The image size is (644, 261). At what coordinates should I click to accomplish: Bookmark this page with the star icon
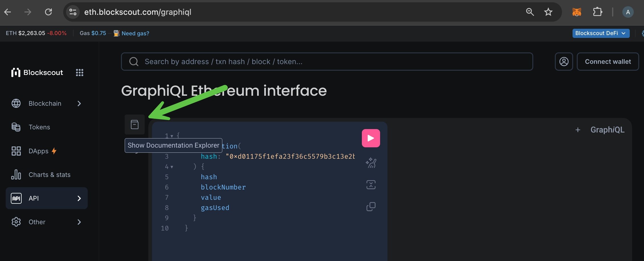click(548, 12)
